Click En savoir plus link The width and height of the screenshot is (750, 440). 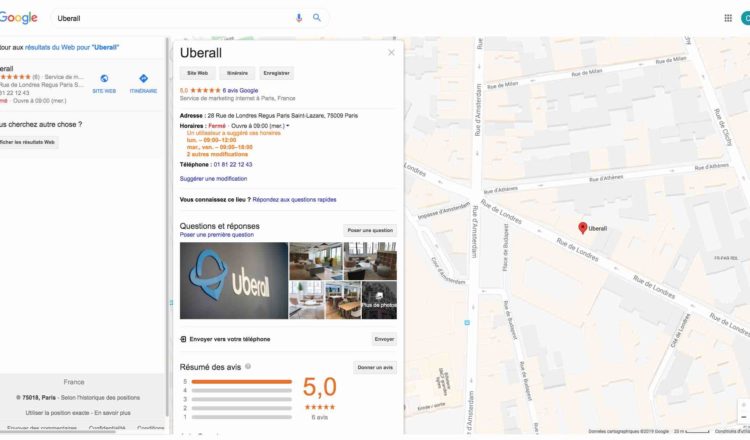pyautogui.click(x=112, y=413)
